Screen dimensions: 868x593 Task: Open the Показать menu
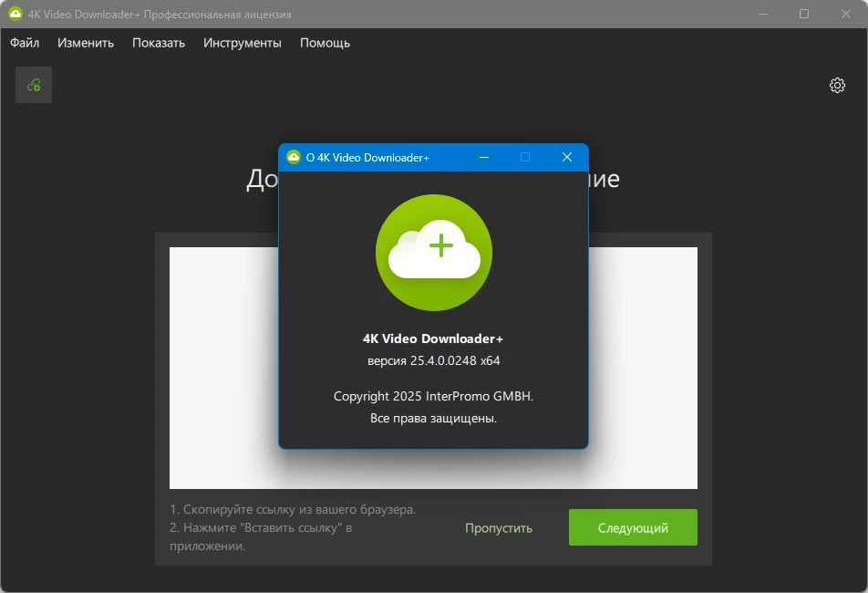(x=159, y=43)
